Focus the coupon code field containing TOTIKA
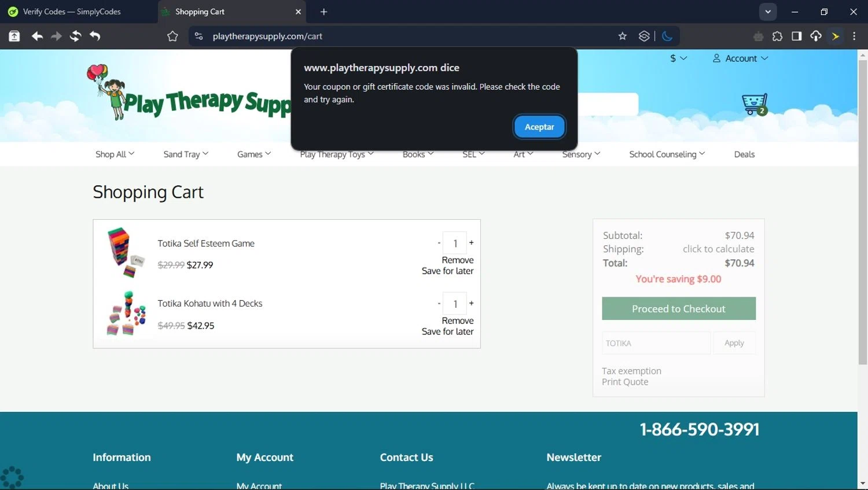868x490 pixels. [x=656, y=343]
